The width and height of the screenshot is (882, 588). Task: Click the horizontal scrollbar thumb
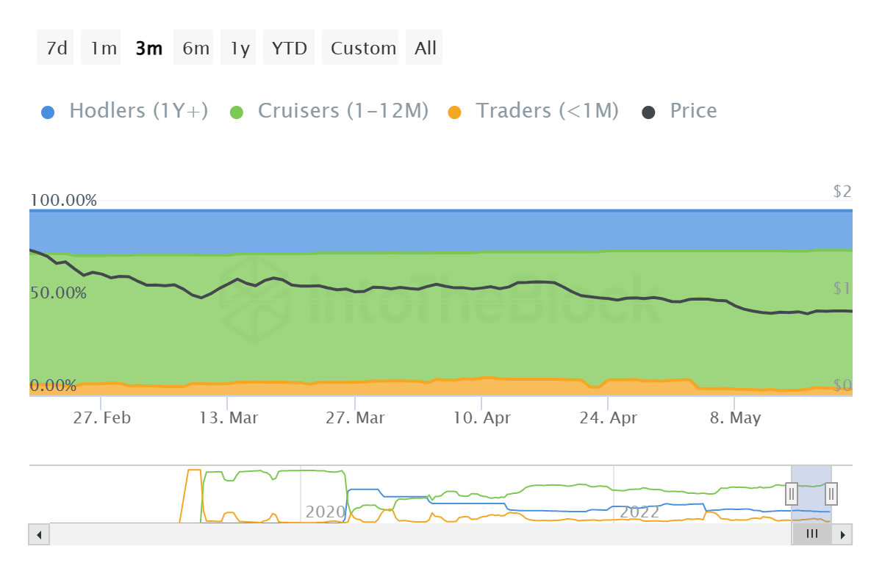coord(811,534)
